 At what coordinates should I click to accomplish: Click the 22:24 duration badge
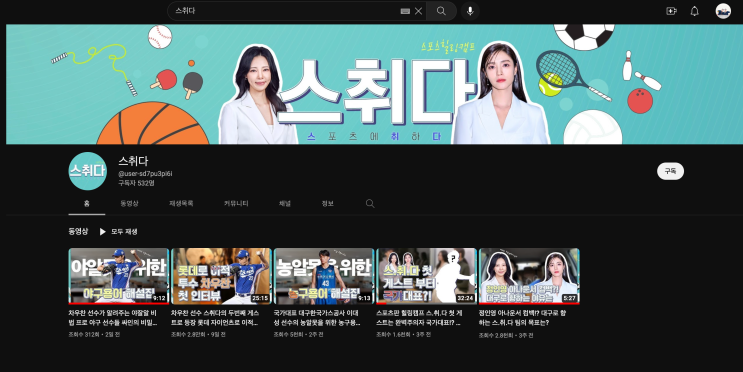tap(465, 298)
